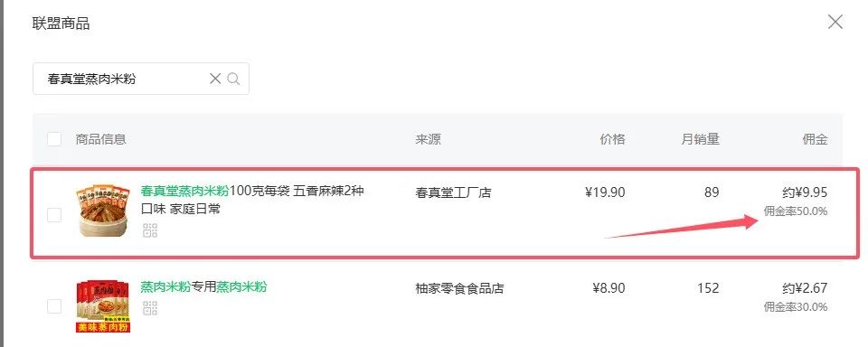Click the search input with 春真堂蒸肉米粉
This screenshot has width=868, height=347.
pos(141,79)
